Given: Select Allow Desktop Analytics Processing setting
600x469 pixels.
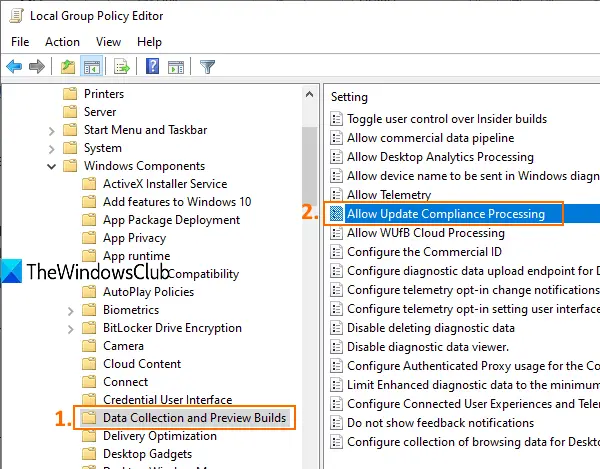Looking at the screenshot, I should (x=440, y=157).
